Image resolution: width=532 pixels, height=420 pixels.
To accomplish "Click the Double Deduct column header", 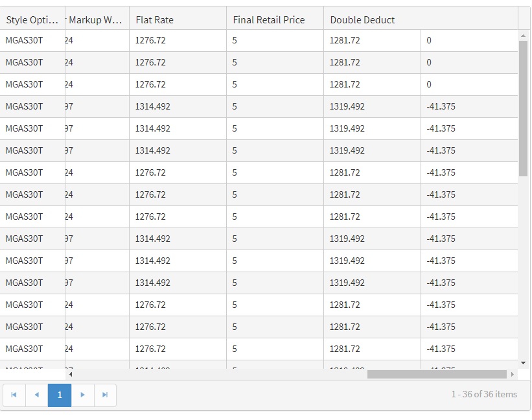I will [362, 20].
